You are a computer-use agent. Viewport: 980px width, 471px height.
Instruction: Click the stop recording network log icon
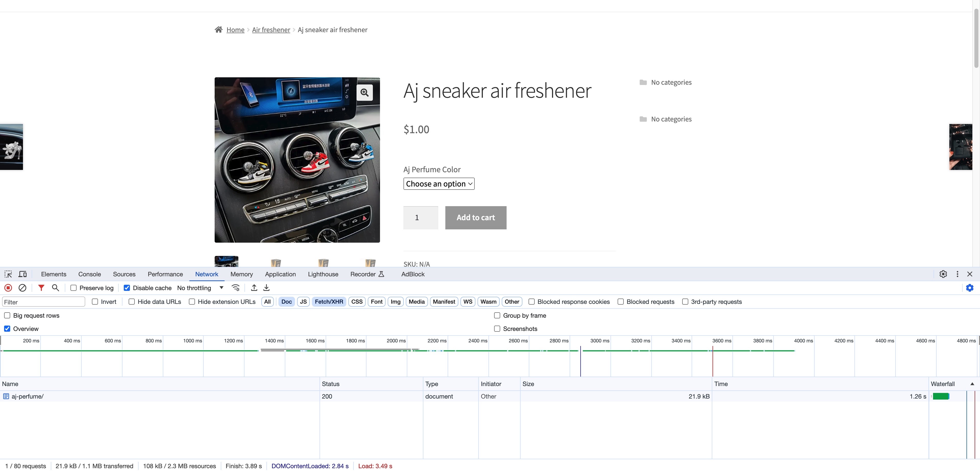(8, 288)
